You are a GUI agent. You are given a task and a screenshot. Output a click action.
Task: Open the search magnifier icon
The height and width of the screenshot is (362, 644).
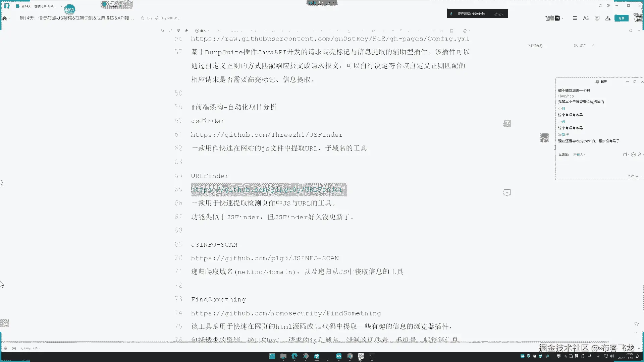(x=631, y=31)
